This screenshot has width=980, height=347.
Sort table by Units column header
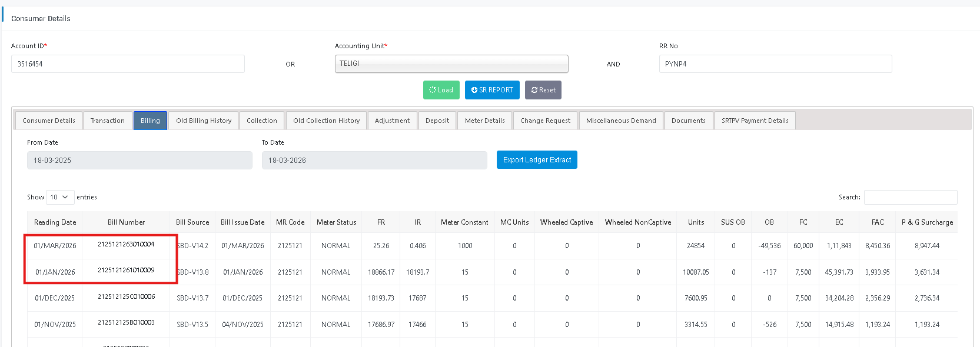pos(696,222)
